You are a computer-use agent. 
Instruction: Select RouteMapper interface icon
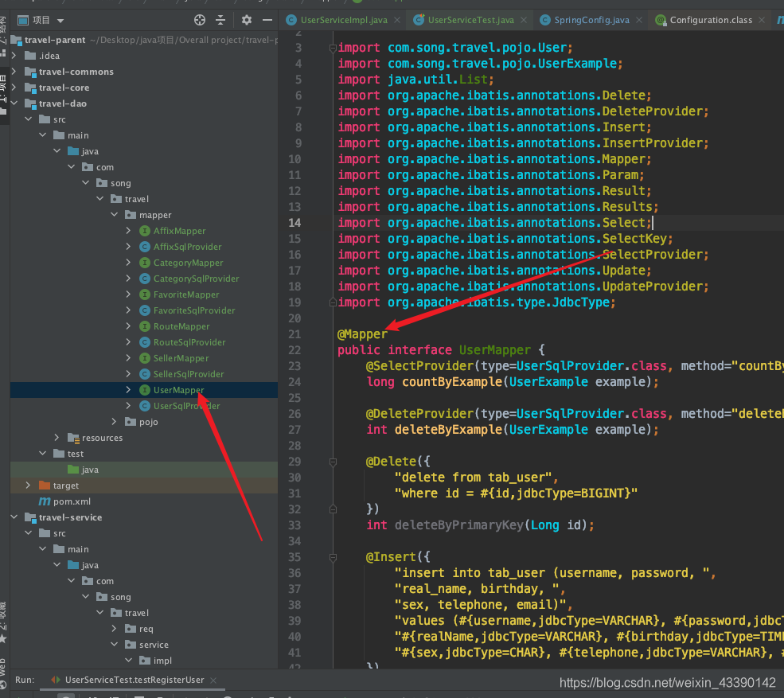(145, 326)
